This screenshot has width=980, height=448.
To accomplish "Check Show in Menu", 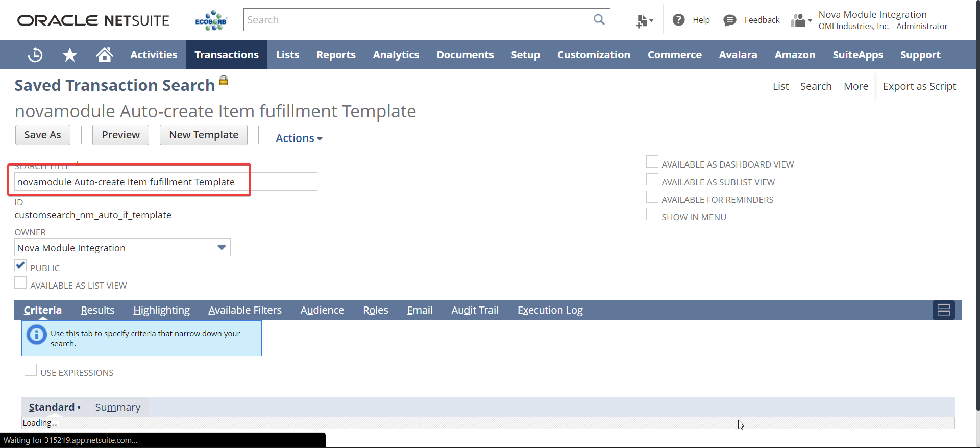I will (652, 215).
